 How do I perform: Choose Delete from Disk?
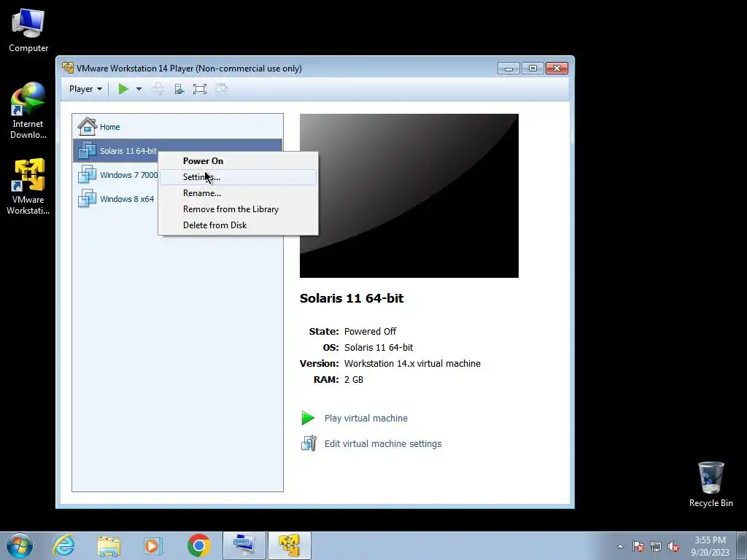(x=238, y=225)
